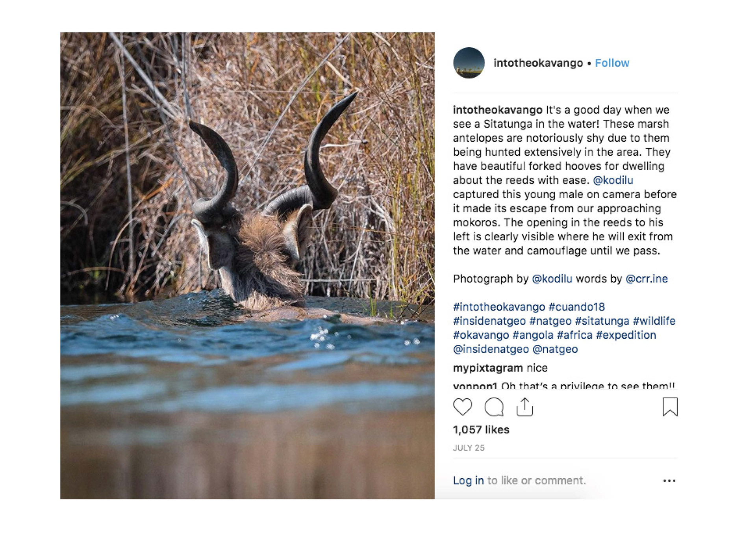
Task: Open the intotheokavango username in the header
Action: click(x=538, y=63)
